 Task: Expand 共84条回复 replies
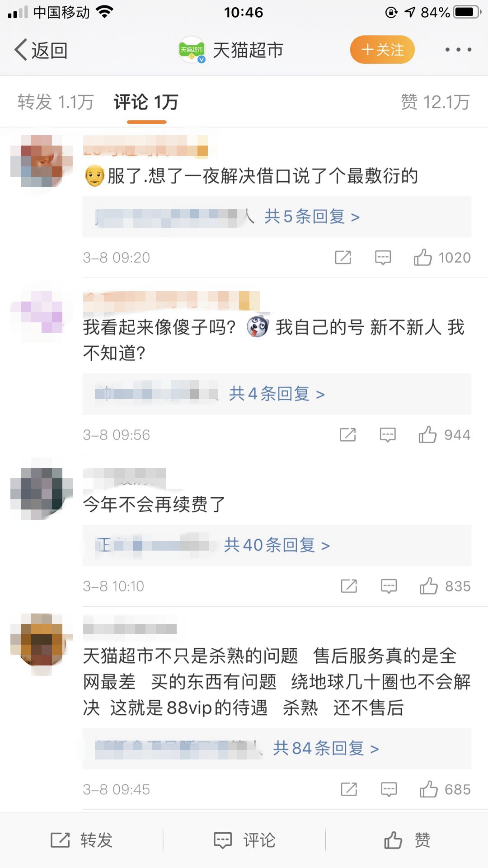326,749
